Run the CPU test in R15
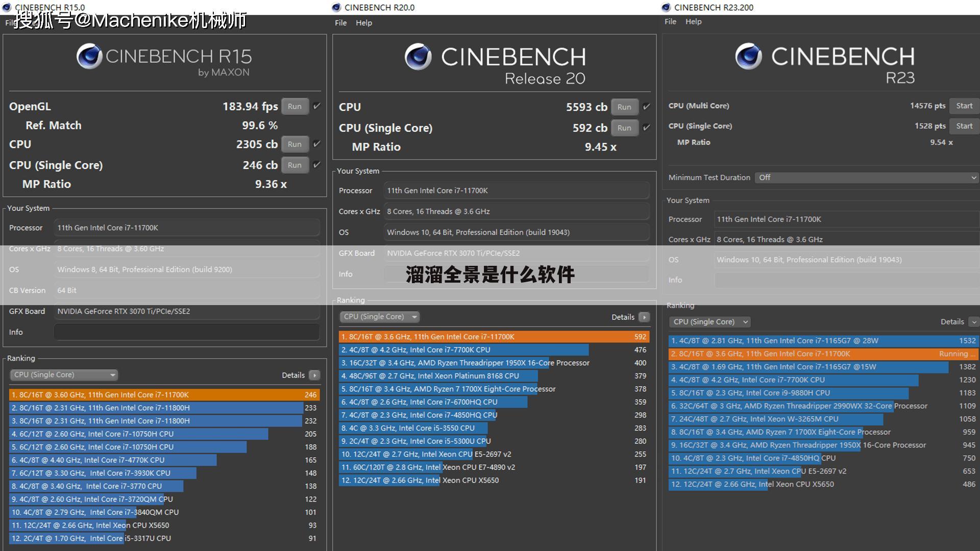The width and height of the screenshot is (980, 551). (295, 144)
